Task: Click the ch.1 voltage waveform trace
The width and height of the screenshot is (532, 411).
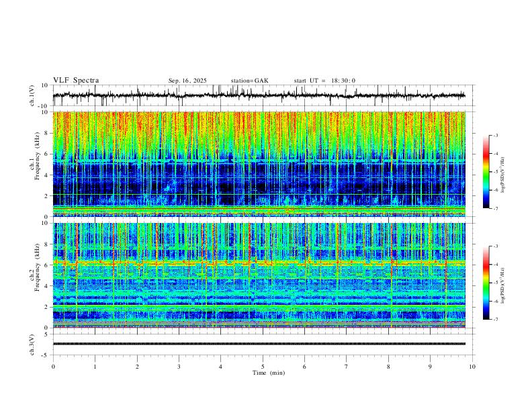Action: point(259,95)
